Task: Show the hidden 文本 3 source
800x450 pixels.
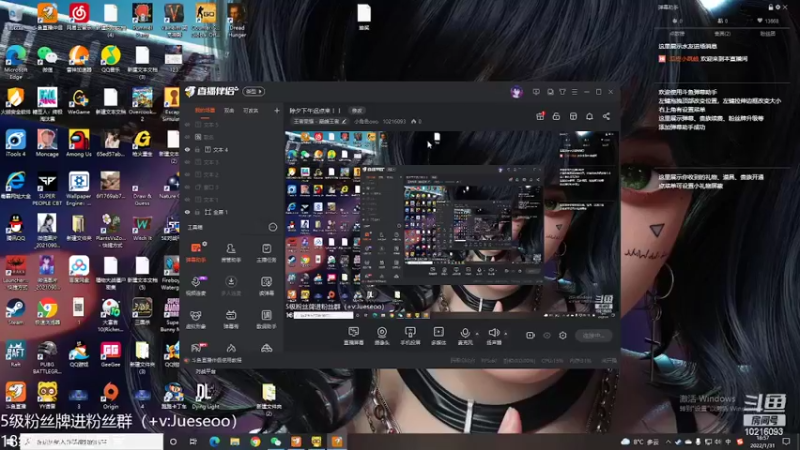Action: click(x=187, y=162)
